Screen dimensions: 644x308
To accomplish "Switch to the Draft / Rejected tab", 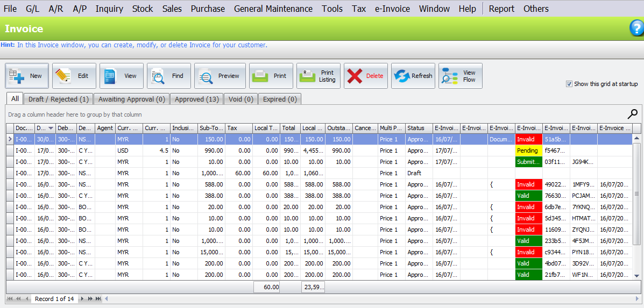I will pyautogui.click(x=58, y=99).
